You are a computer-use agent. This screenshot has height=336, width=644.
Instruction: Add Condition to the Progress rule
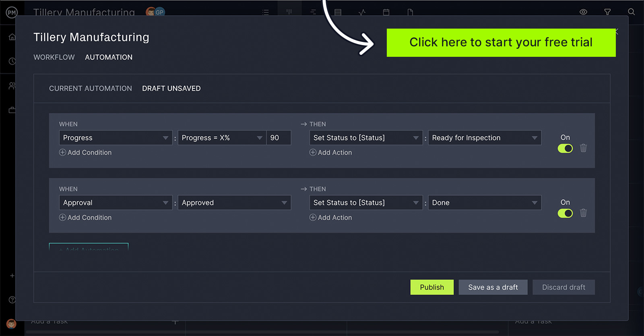(85, 152)
